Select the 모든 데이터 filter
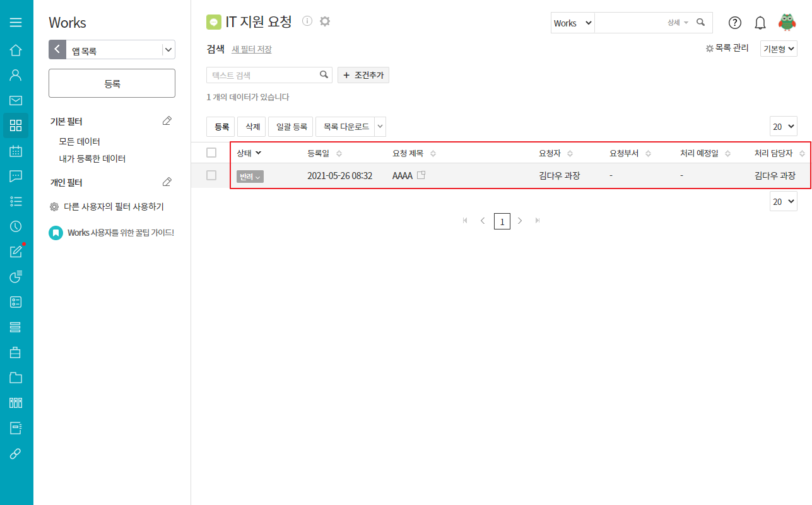Image resolution: width=812 pixels, height=505 pixels. click(x=79, y=142)
